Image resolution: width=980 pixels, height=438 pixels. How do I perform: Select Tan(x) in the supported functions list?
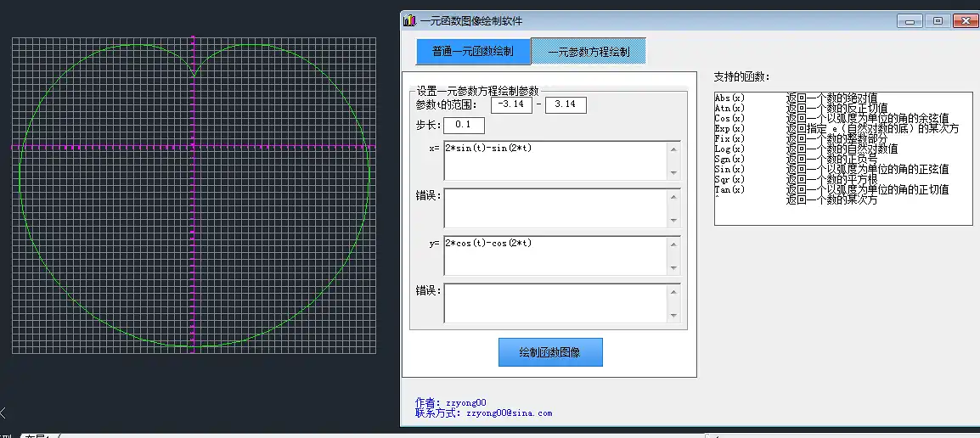(730, 189)
